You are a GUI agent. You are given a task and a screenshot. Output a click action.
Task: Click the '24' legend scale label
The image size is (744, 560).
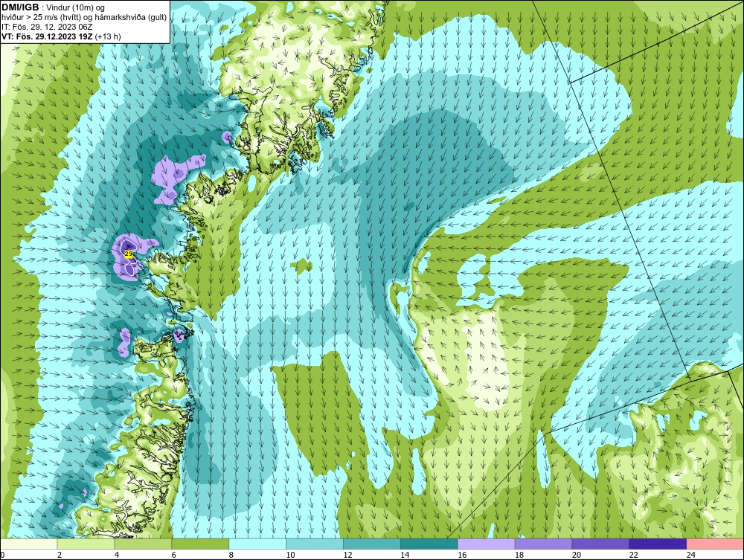point(691,555)
